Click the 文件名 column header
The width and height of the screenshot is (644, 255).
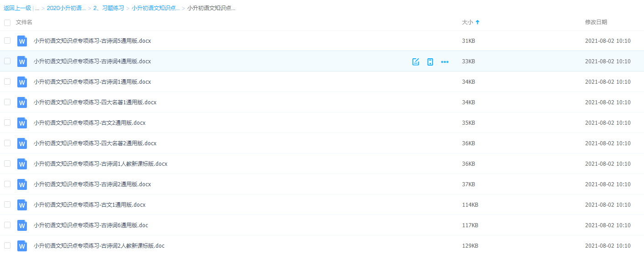pyautogui.click(x=24, y=22)
